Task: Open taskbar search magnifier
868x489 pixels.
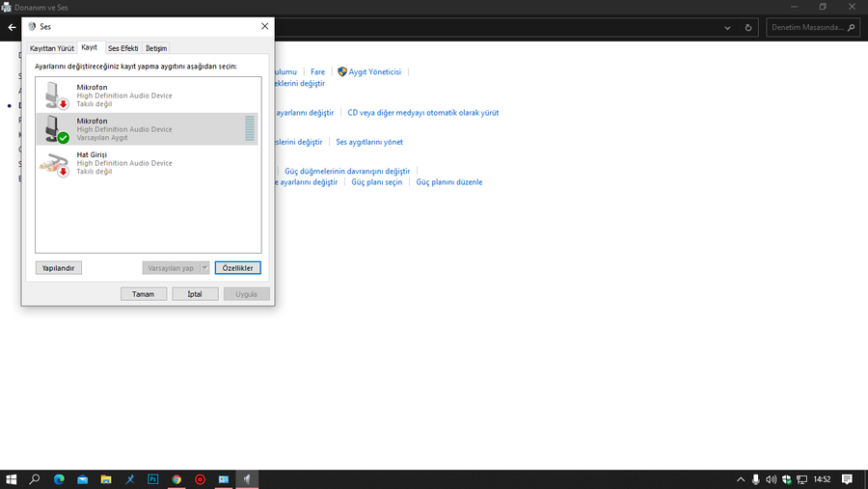Action: pyautogui.click(x=35, y=479)
